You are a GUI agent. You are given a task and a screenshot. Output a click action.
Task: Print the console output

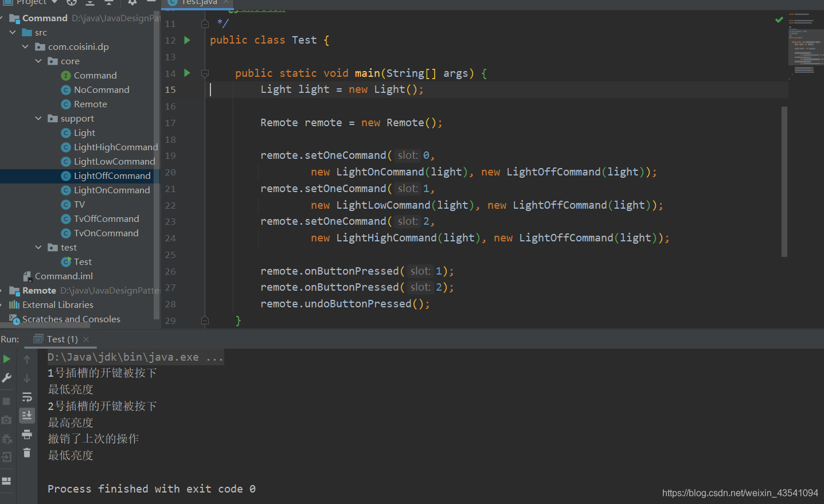[27, 434]
